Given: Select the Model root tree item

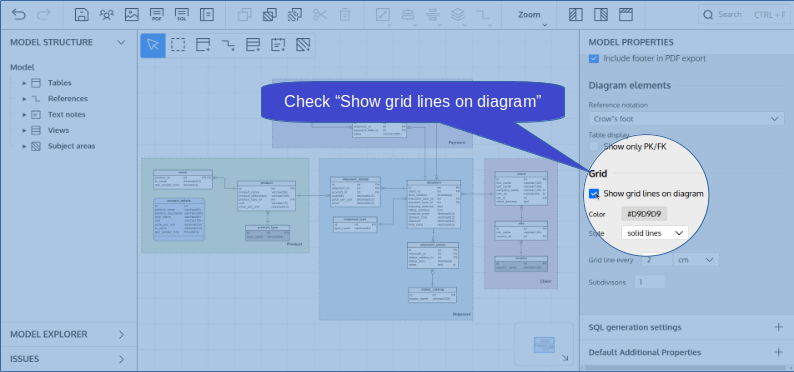Looking at the screenshot, I should coord(22,67).
